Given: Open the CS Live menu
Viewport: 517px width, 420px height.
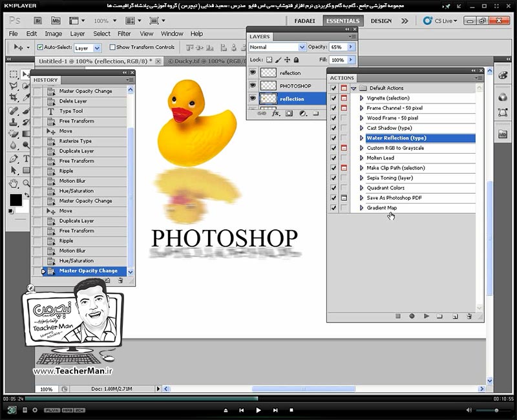Looking at the screenshot, I should [x=441, y=21].
